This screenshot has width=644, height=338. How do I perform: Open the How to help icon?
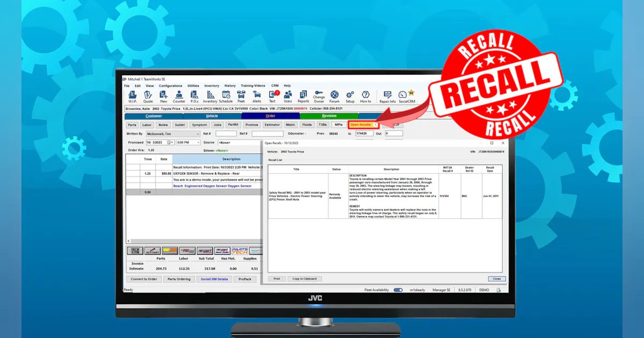click(x=365, y=97)
